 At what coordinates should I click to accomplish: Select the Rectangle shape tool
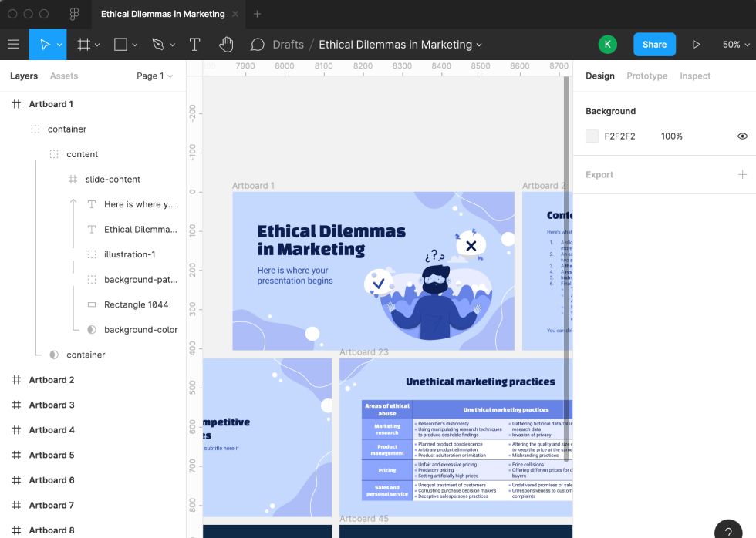pos(120,45)
